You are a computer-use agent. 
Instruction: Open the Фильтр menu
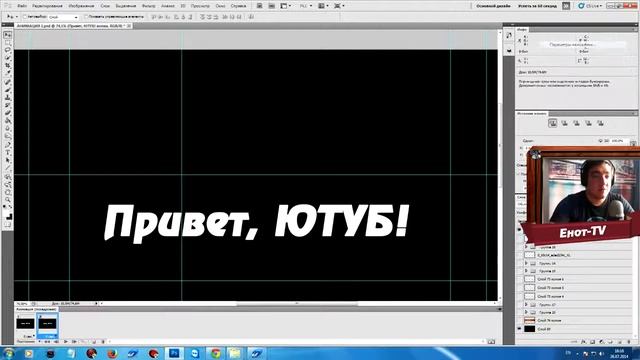coord(148,6)
